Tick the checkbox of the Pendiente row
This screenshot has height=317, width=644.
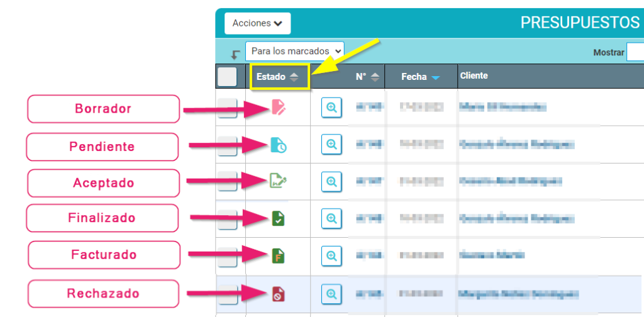[227, 146]
